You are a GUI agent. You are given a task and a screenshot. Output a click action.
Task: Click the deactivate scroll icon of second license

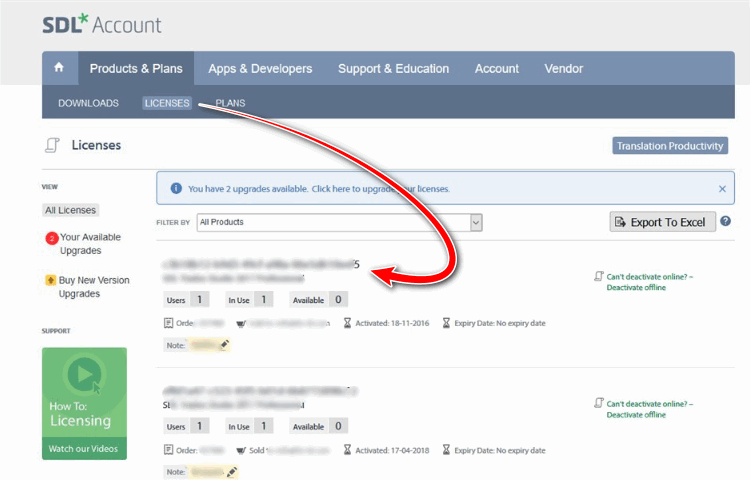pos(599,403)
